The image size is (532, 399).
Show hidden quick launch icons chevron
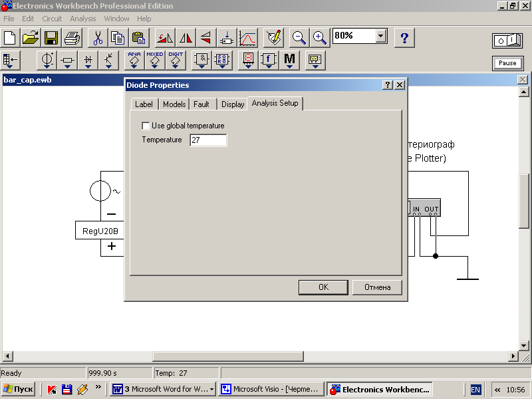(98, 387)
